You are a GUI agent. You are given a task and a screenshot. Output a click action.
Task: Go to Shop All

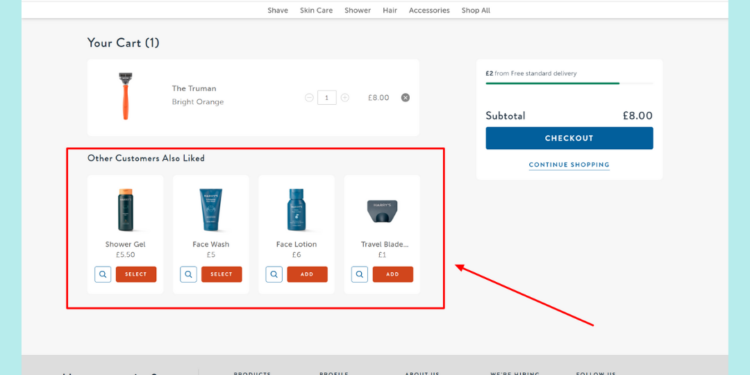pos(475,11)
